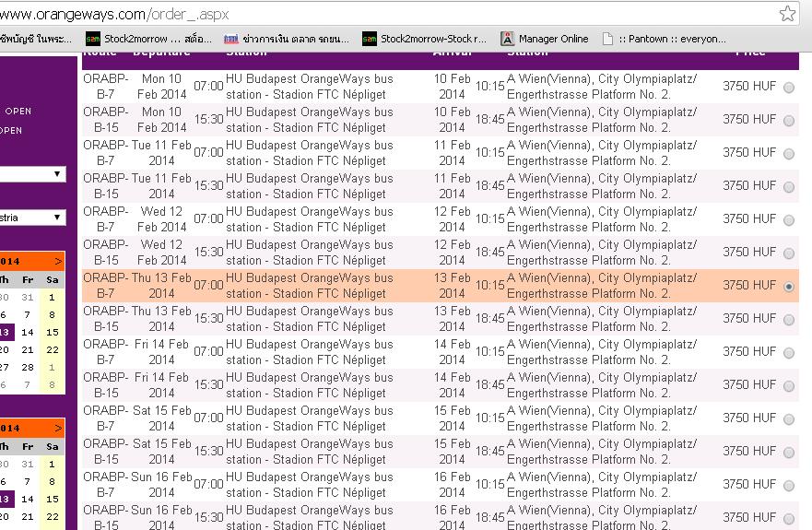
Task: Open the Thai finance news bookmark
Action: coord(287,39)
